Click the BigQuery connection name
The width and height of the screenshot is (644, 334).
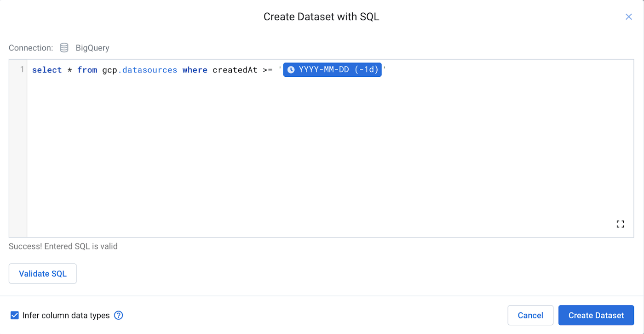92,48
